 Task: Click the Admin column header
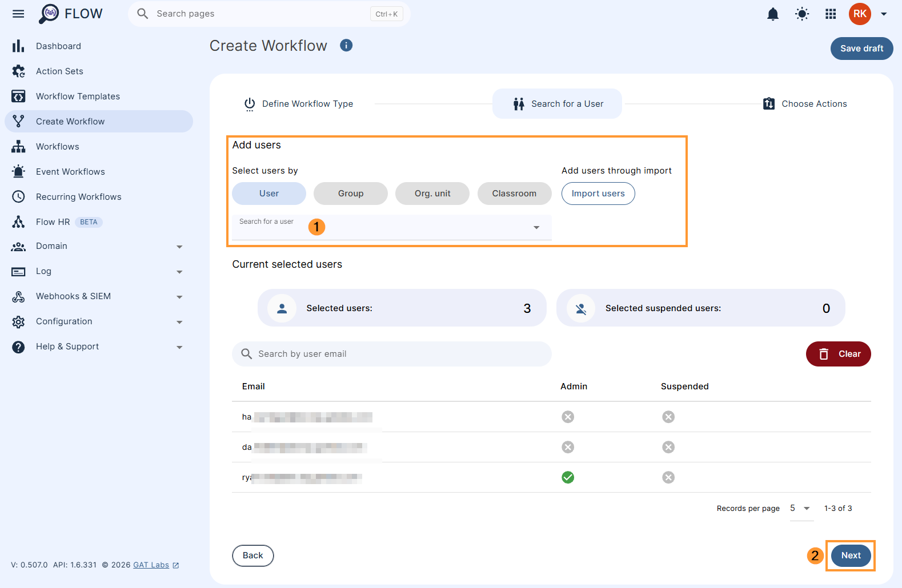[574, 386]
